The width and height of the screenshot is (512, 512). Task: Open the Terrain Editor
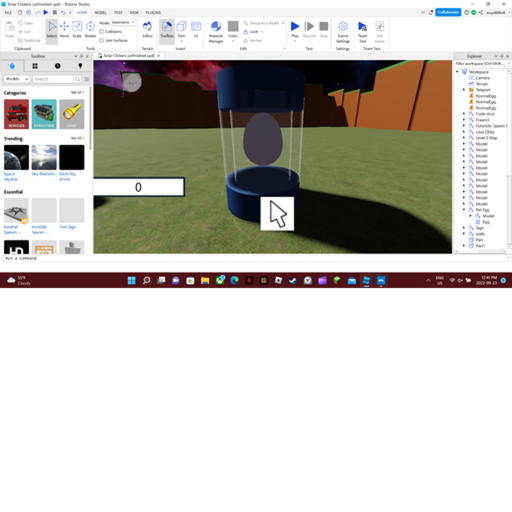(147, 30)
